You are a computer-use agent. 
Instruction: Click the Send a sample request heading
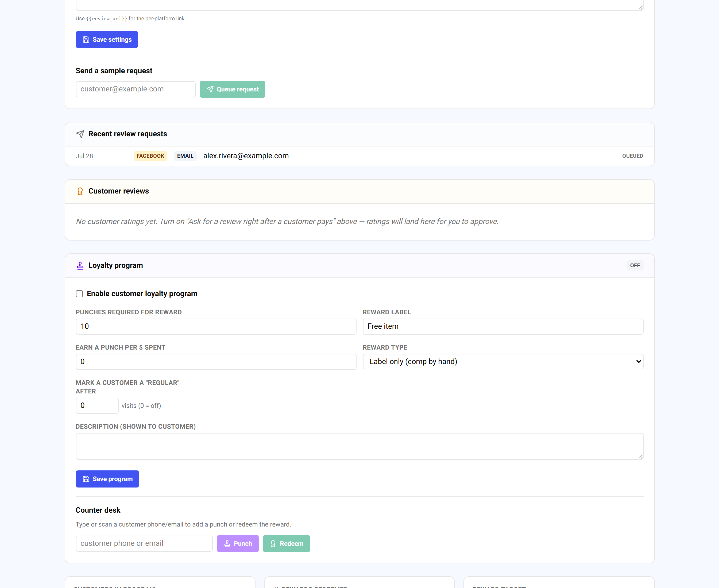click(x=114, y=71)
